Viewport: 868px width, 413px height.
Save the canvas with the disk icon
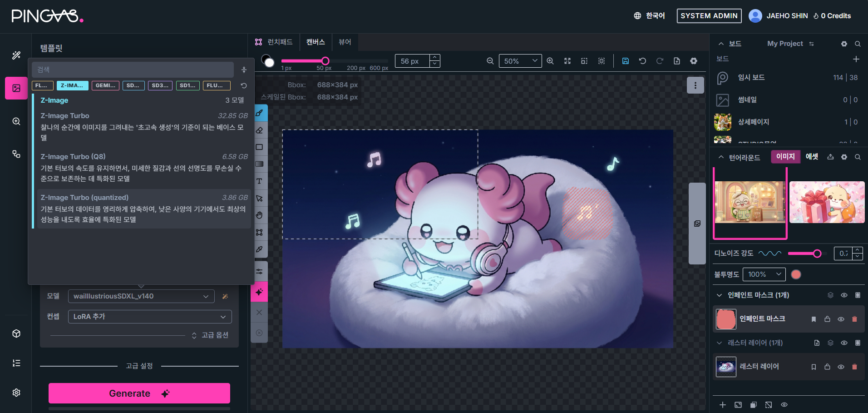click(626, 61)
